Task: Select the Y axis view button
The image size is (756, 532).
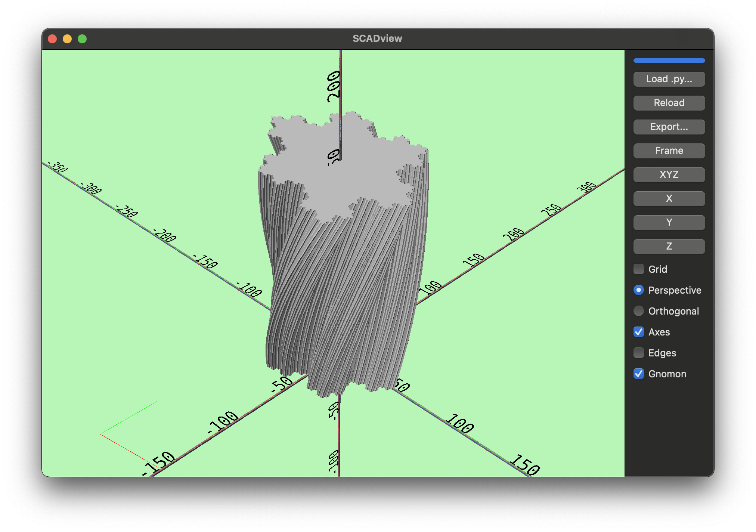Action: point(669,223)
